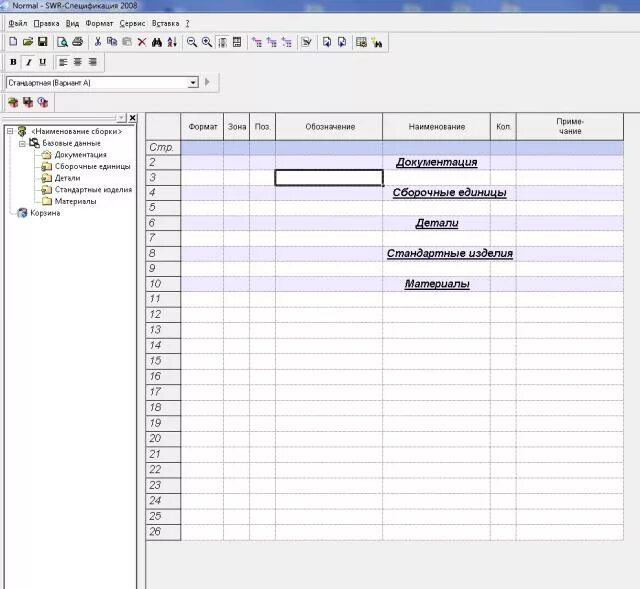Image resolution: width=640 pixels, height=589 pixels.
Task: Close the tree side panel
Action: point(132,118)
